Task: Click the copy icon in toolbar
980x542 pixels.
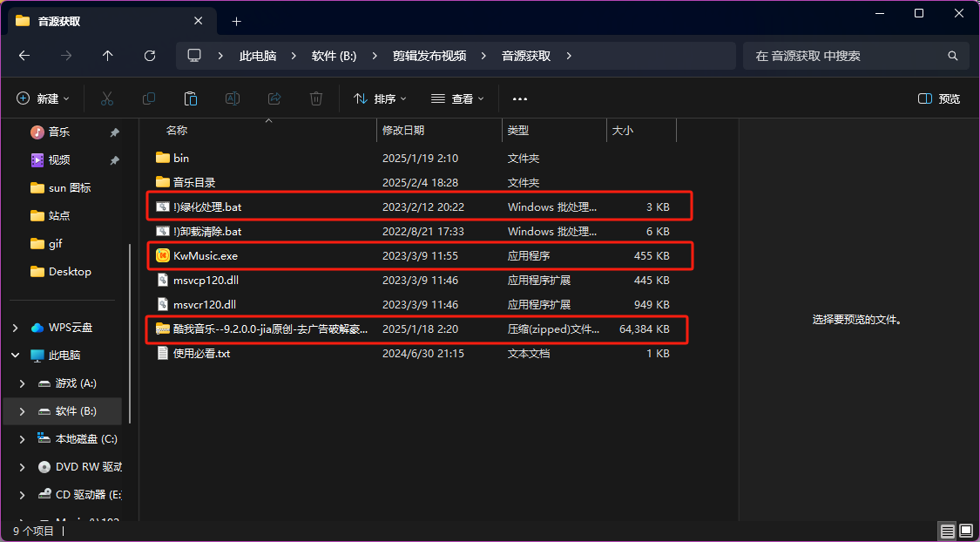Action: 149,98
